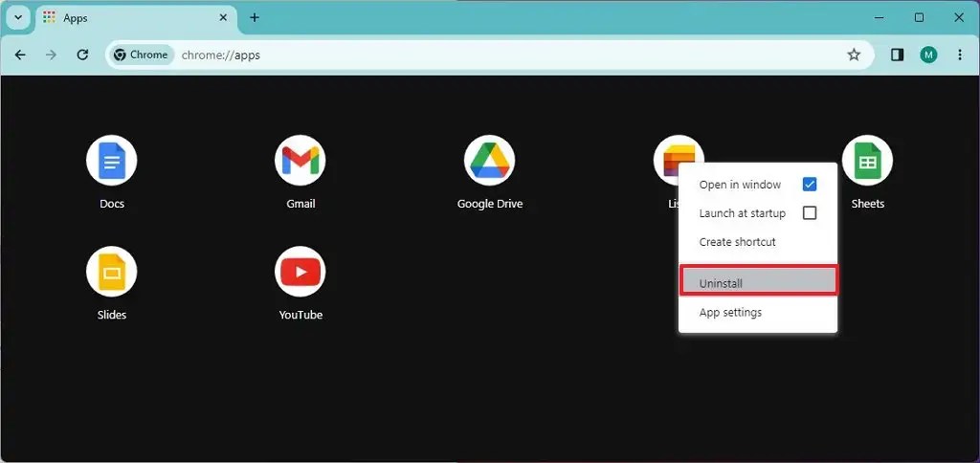Uncheck the Open in window checkbox
This screenshot has height=463, width=980.
(x=810, y=185)
